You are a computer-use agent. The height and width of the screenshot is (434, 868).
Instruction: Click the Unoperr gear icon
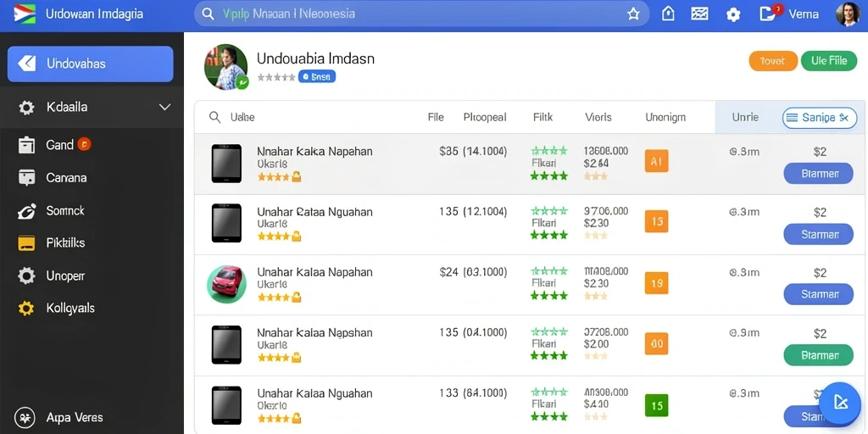[x=26, y=275]
